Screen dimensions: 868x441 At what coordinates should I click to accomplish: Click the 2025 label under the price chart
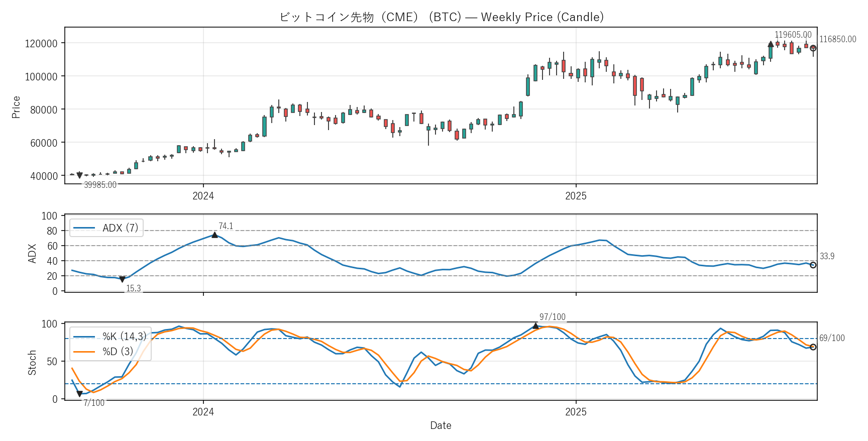click(576, 196)
